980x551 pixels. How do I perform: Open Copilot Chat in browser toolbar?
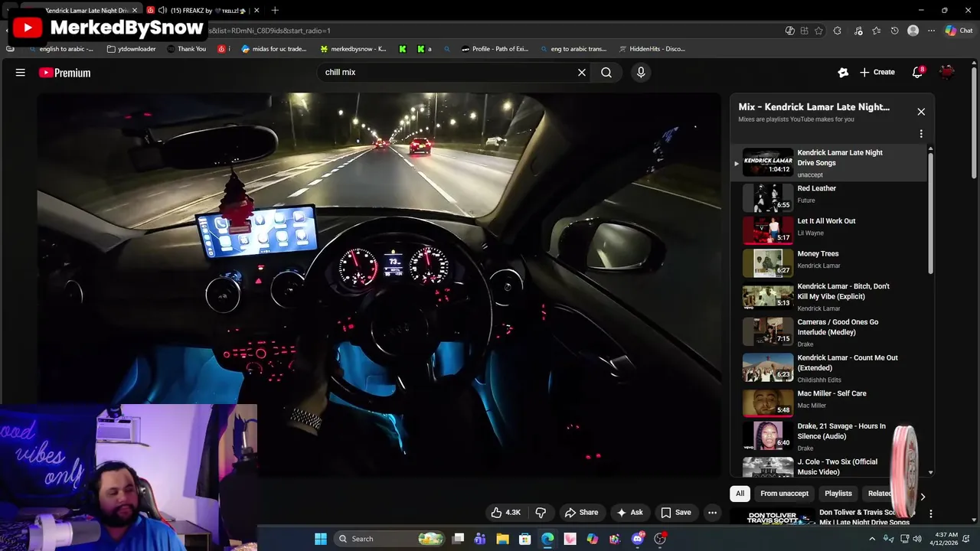[x=959, y=31]
